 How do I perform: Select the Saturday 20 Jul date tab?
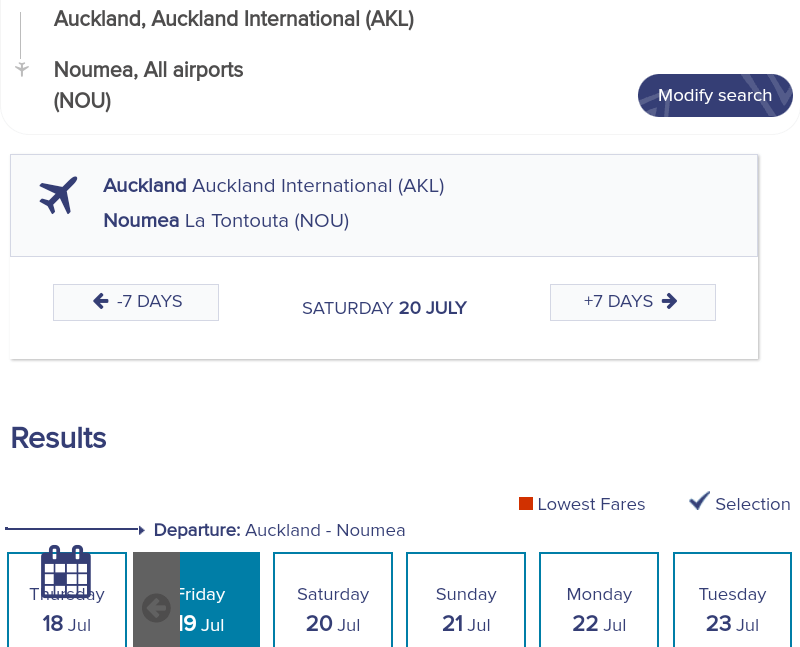333,600
